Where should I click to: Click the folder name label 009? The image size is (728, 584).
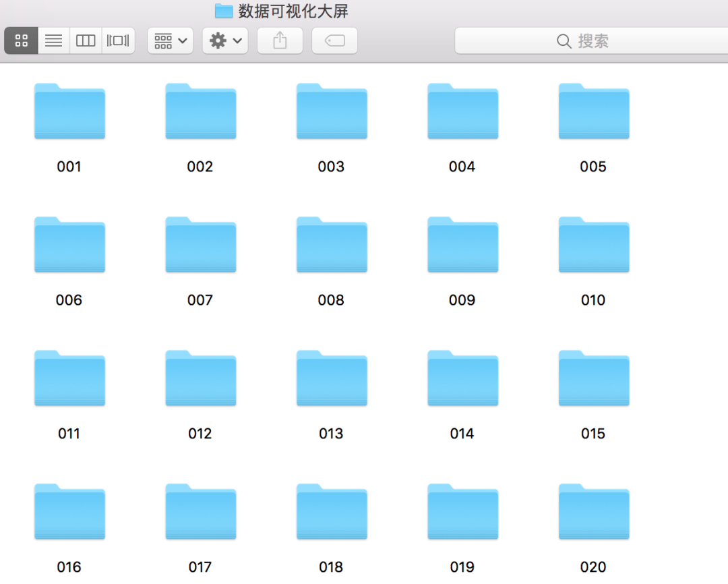(462, 299)
